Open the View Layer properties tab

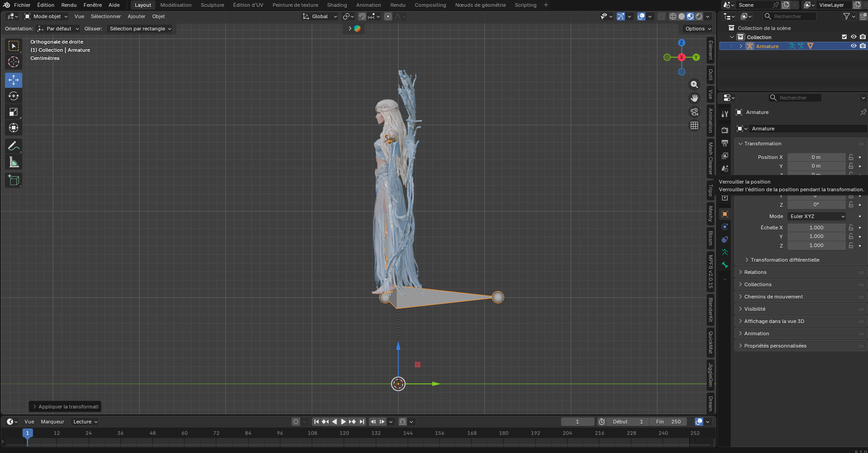[x=725, y=155]
